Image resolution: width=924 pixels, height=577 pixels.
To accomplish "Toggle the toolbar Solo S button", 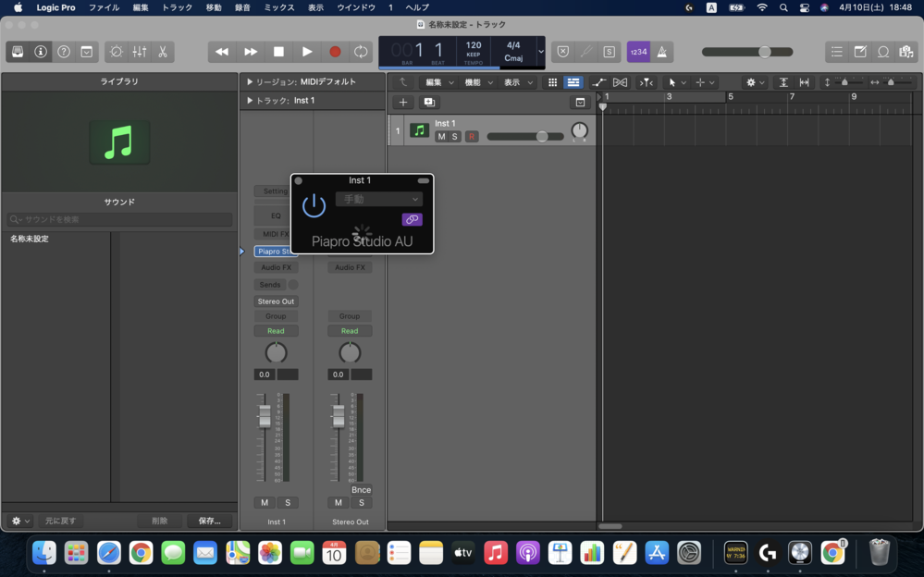I will coord(610,52).
